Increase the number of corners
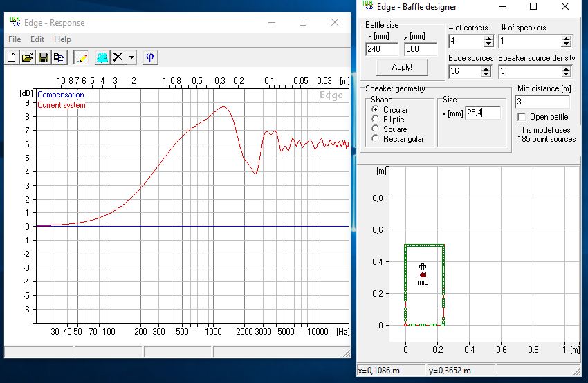The height and width of the screenshot is (383, 588). 488,38
